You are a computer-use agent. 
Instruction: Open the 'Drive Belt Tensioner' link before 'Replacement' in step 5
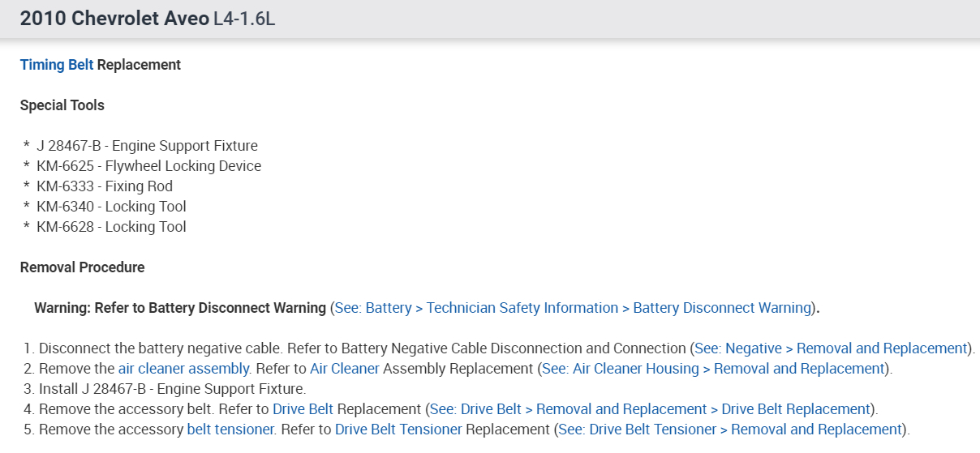pos(398,429)
